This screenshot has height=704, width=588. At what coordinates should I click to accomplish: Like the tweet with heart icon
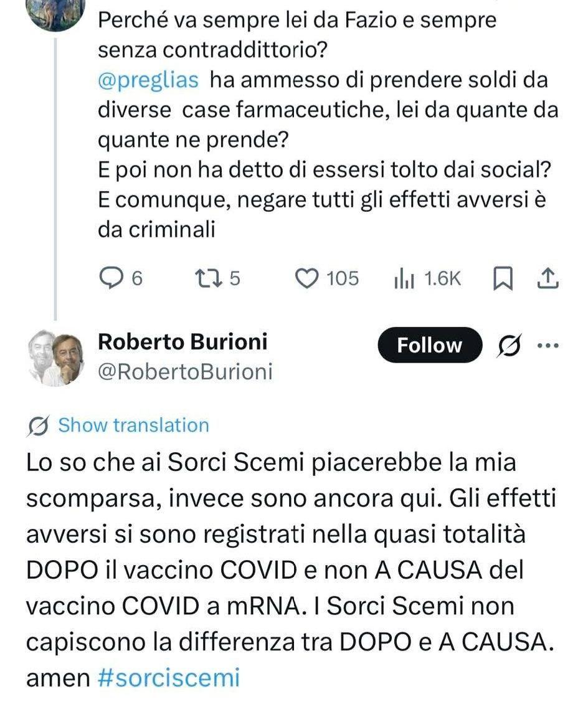306,278
